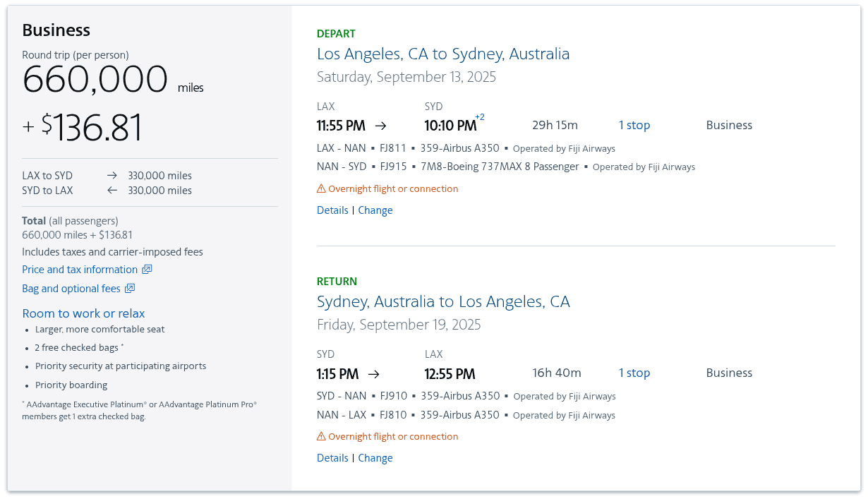The width and height of the screenshot is (868, 499).
Task: Click the Room to work or relax heading
Action: pyautogui.click(x=83, y=313)
